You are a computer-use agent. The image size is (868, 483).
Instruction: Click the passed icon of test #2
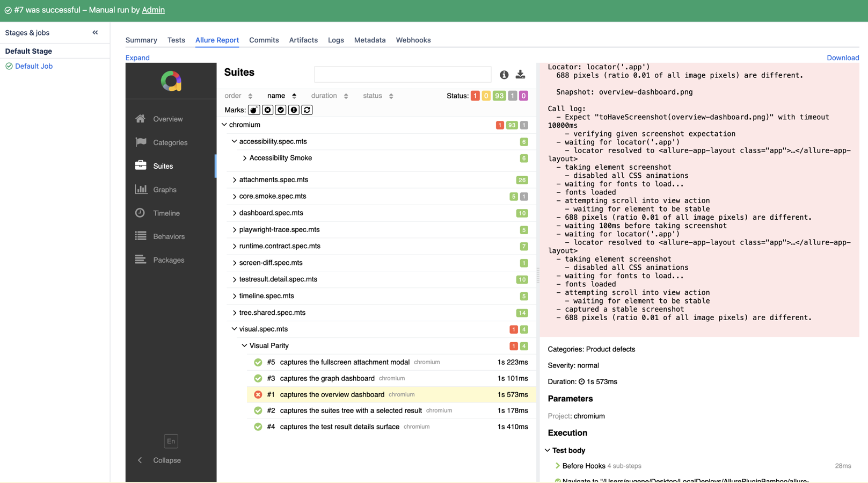coord(258,410)
